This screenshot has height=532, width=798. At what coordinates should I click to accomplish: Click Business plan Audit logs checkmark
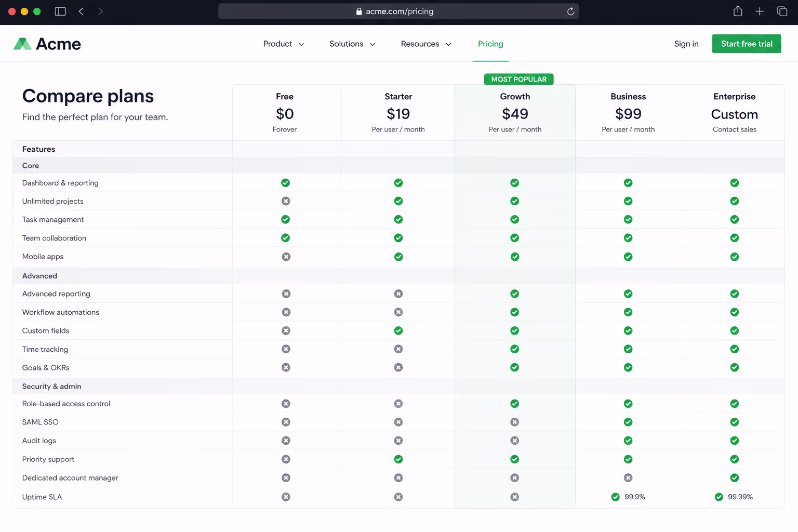(628, 441)
